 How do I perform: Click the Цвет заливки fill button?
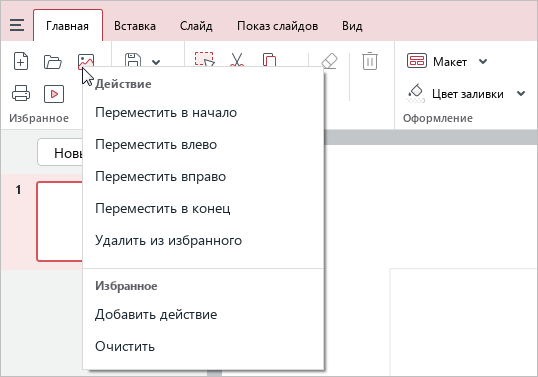(x=455, y=94)
